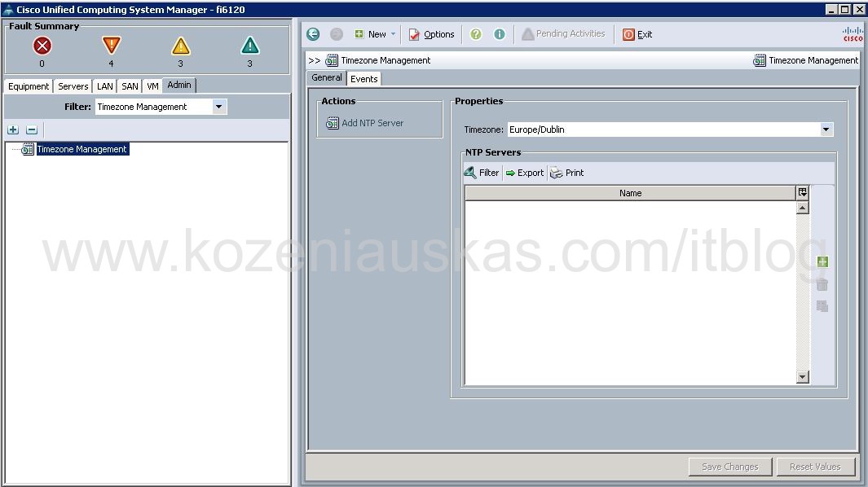Open Pending Activities

point(563,33)
